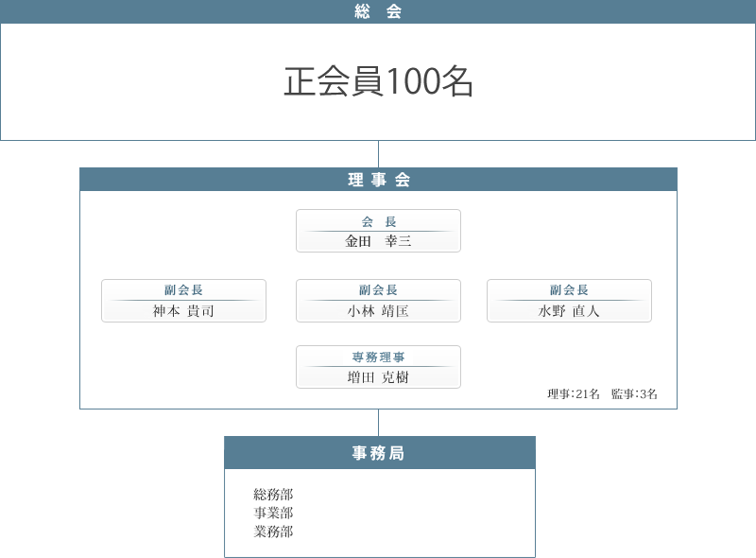Select 総務部 in the 事務局 box
This screenshot has width=756, height=558.
pos(273,495)
